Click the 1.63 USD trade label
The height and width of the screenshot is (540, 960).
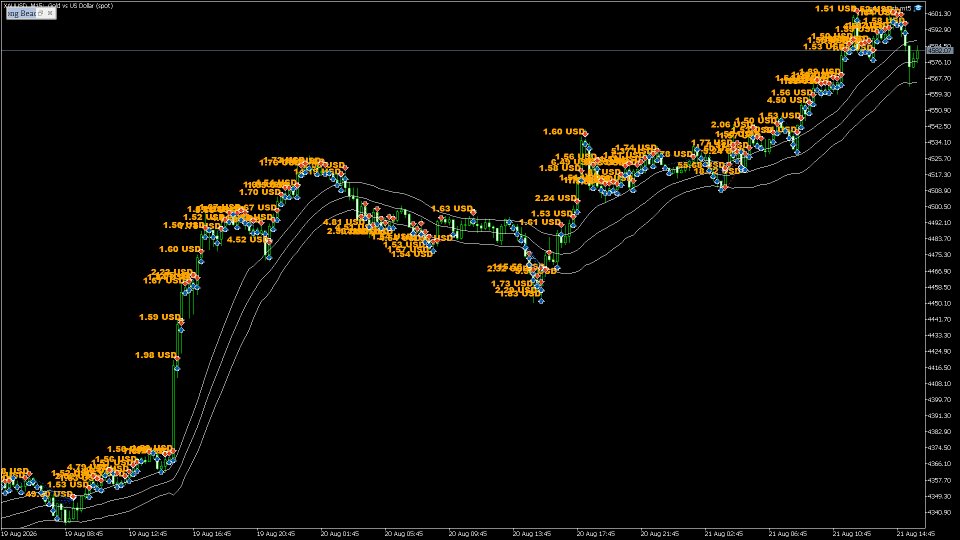pos(452,209)
